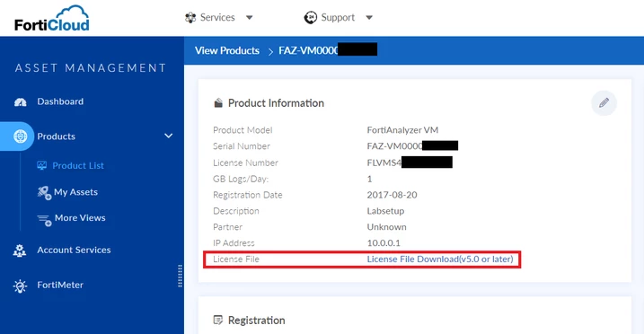Image resolution: width=644 pixels, height=334 pixels.
Task: Open the Services menu
Action: click(218, 18)
